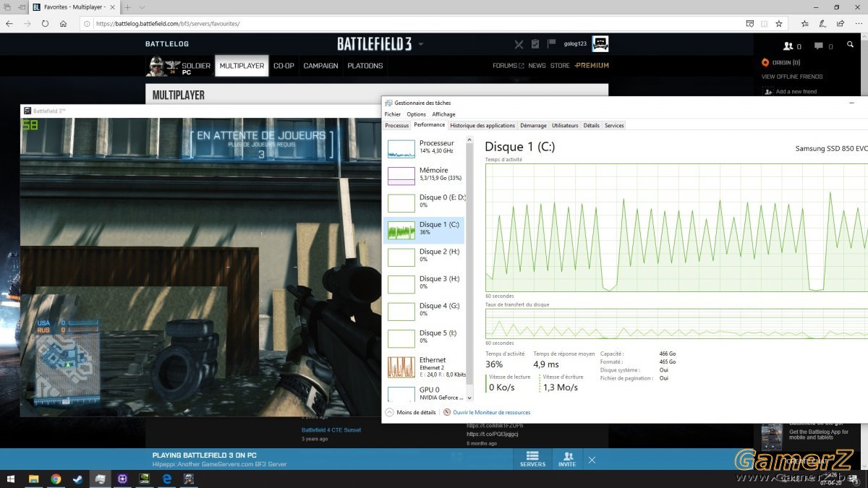Open the Options menu in Task Manager
The height and width of the screenshot is (488, 868).
click(x=416, y=114)
